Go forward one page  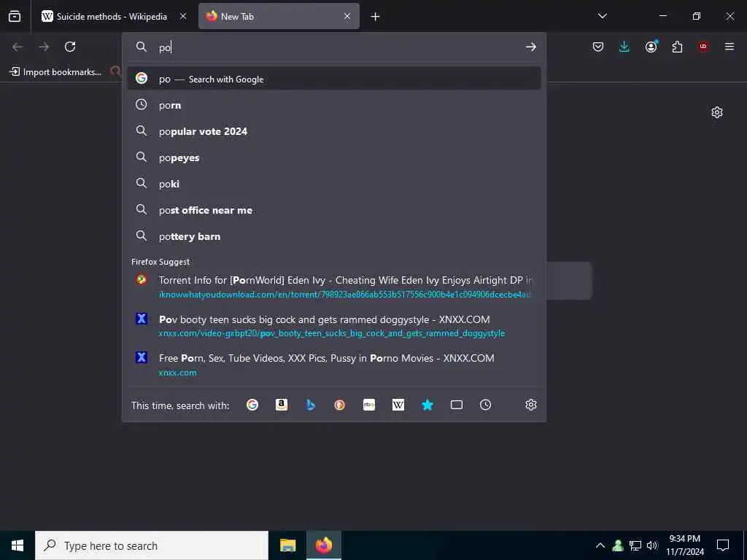tap(44, 47)
